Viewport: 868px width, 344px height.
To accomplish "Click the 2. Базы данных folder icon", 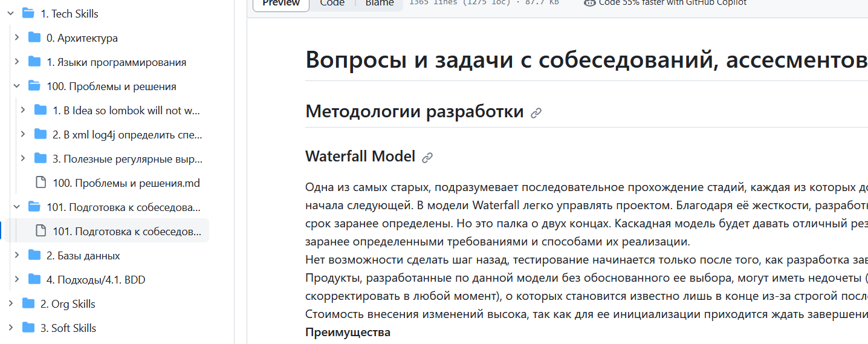I will click(34, 255).
